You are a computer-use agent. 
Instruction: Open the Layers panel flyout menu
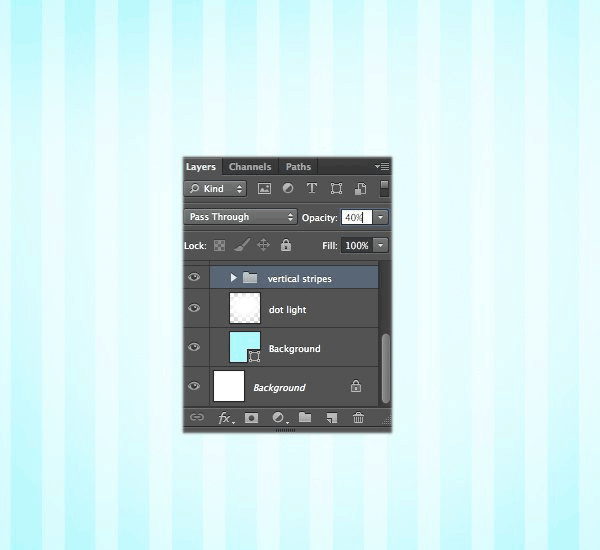382,166
